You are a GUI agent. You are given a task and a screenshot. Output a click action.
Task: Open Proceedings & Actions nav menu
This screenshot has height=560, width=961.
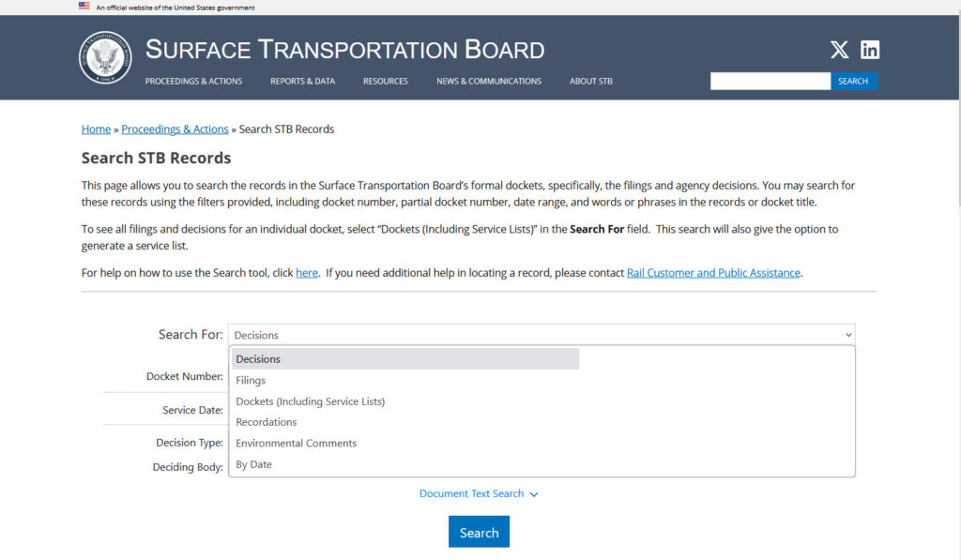tap(193, 82)
